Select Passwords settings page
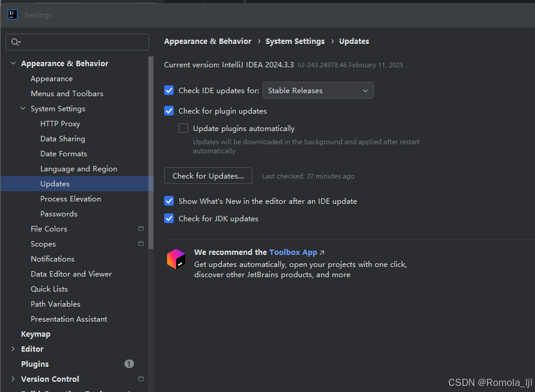The width and height of the screenshot is (535, 392). (59, 213)
